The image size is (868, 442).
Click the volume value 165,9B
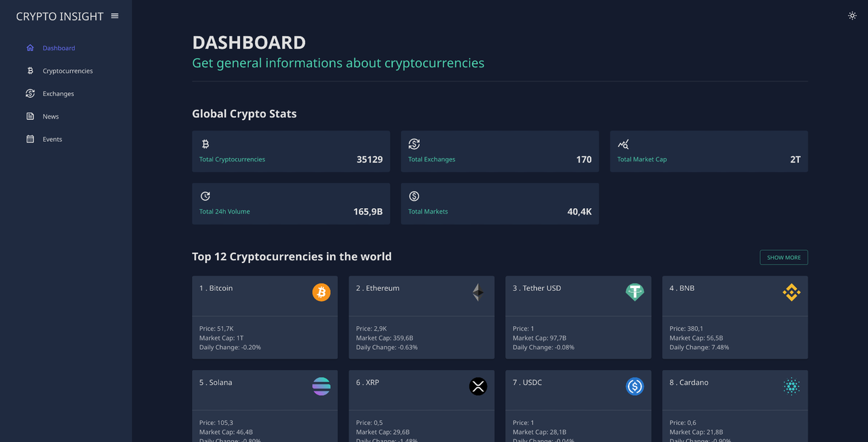[x=368, y=212]
